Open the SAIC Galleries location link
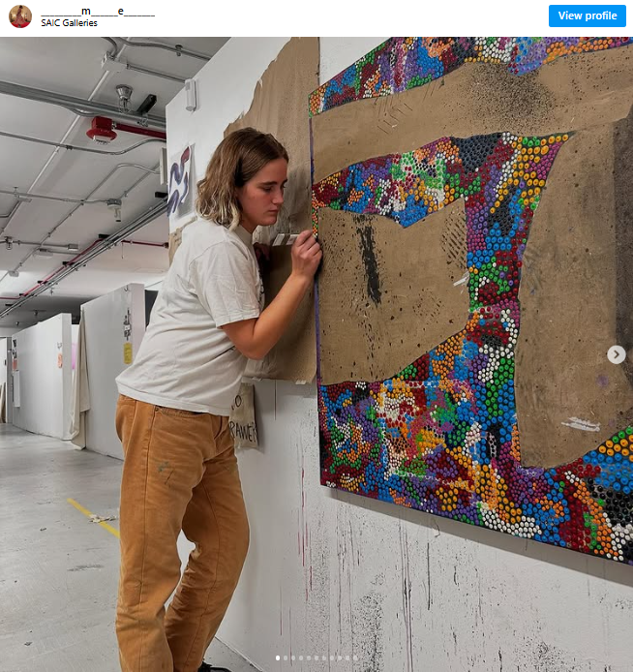The image size is (633, 672). tap(69, 23)
